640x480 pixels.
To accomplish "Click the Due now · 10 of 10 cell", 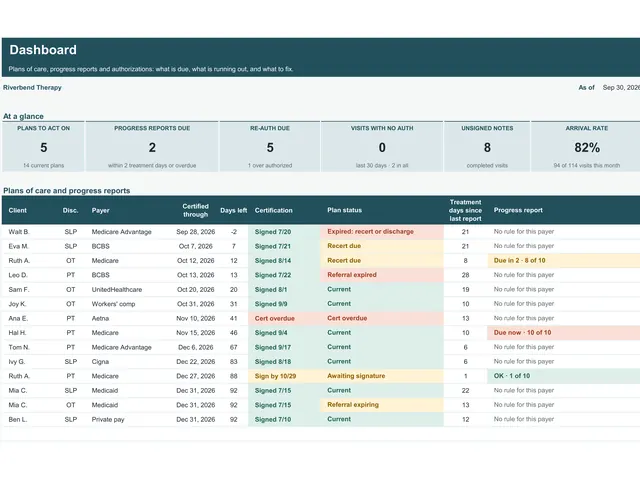I will 564,333.
